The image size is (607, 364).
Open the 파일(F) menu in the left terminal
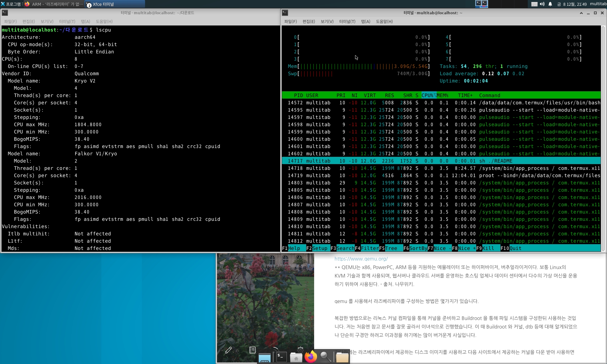coord(10,22)
